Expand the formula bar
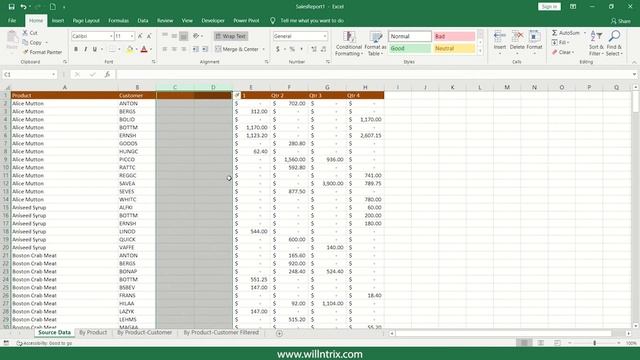This screenshot has width=640, height=360. click(x=634, y=75)
